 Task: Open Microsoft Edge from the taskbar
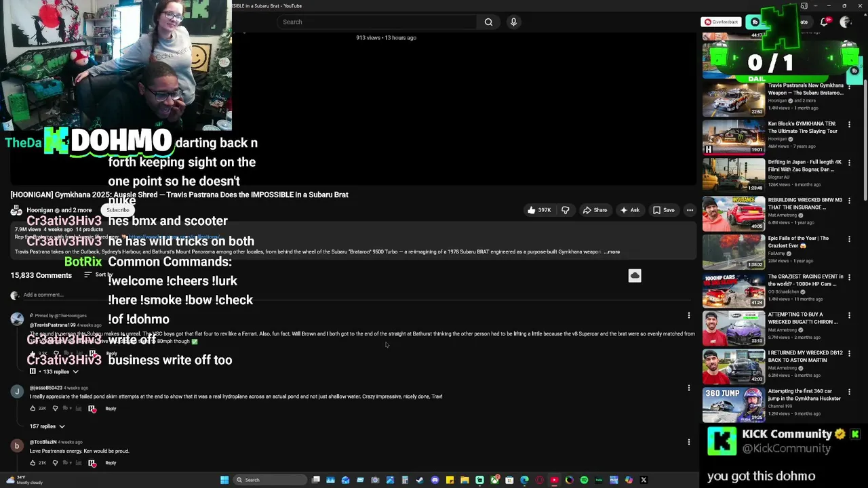[x=524, y=480]
